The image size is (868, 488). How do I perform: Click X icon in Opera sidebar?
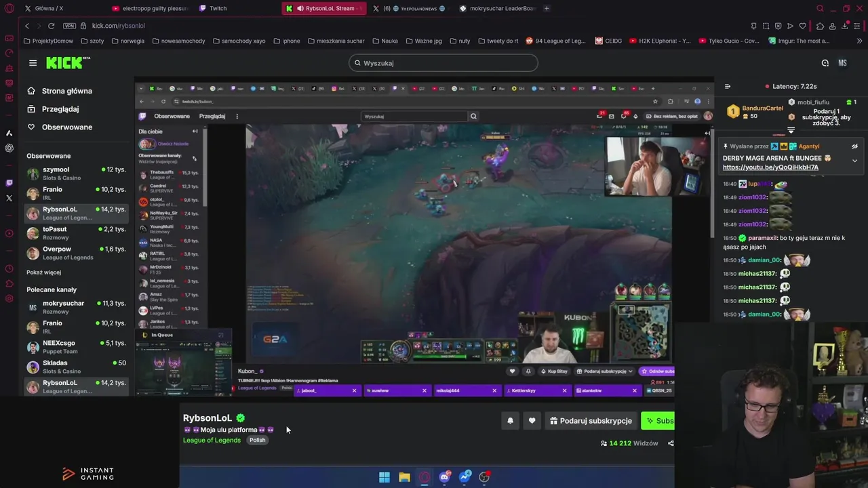[x=9, y=198]
